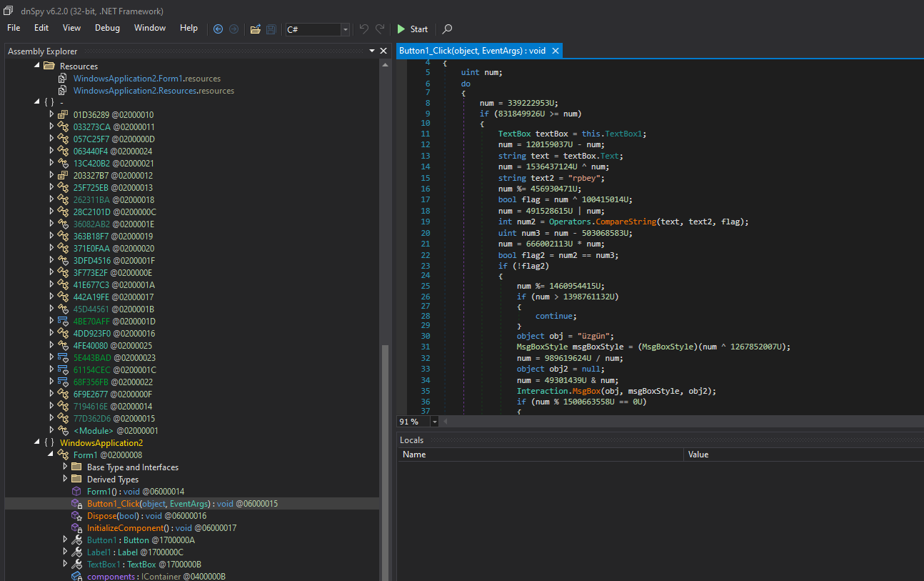
Task: Open the Help menu
Action: point(189,28)
